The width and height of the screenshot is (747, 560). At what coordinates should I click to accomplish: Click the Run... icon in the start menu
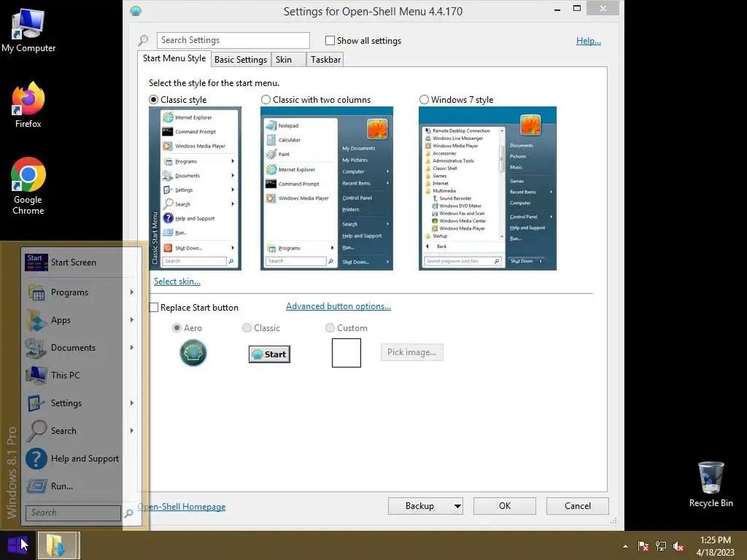click(36, 486)
